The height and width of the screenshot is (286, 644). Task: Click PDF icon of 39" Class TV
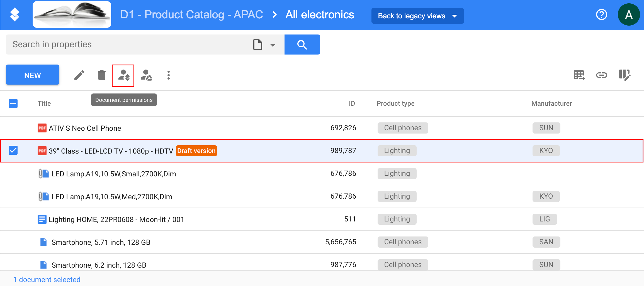click(x=42, y=151)
